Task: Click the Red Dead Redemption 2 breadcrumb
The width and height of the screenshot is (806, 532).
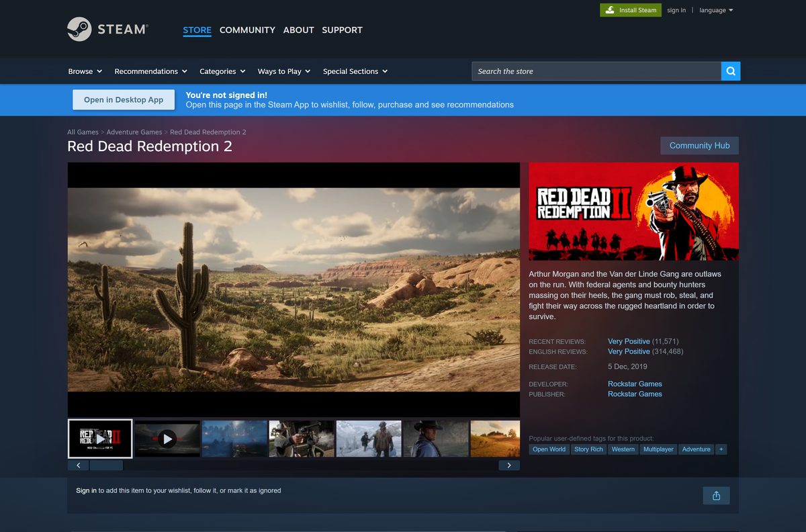Action: 208,132
